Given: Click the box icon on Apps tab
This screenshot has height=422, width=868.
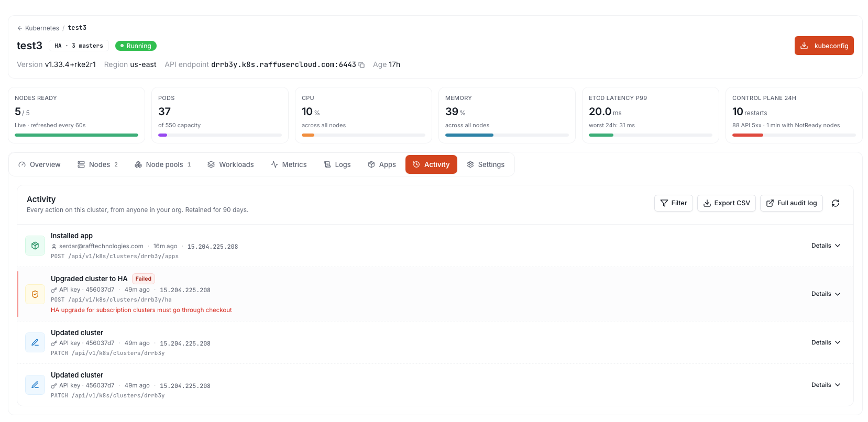Looking at the screenshot, I should (371, 164).
